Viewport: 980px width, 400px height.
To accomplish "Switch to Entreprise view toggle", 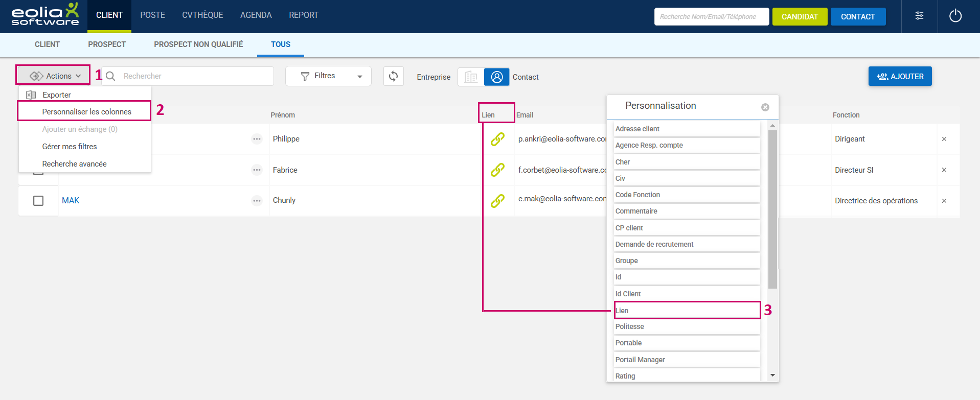I will pos(471,77).
